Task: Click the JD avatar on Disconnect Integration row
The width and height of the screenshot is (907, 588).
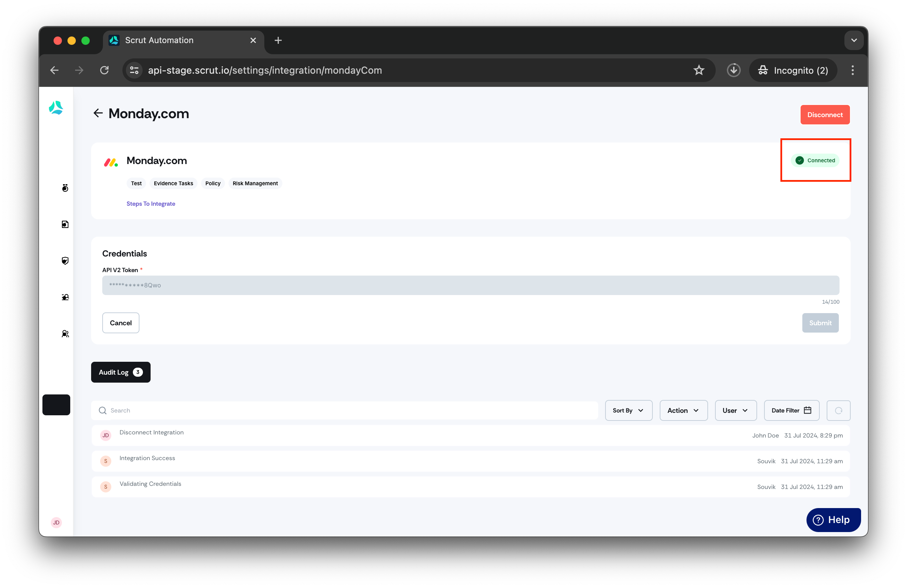Action: (106, 435)
